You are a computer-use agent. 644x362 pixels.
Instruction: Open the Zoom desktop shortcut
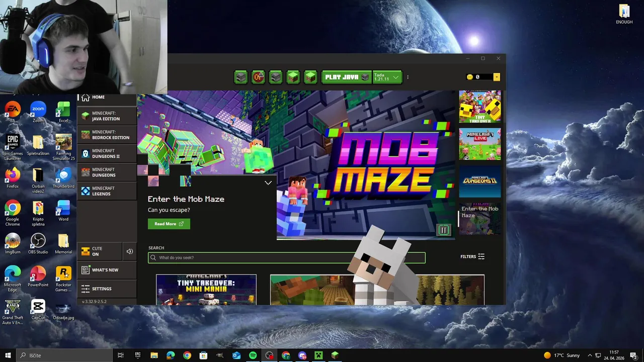38,112
